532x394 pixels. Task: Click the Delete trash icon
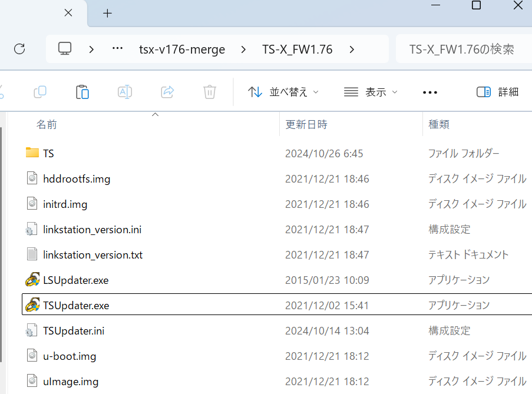(x=210, y=92)
